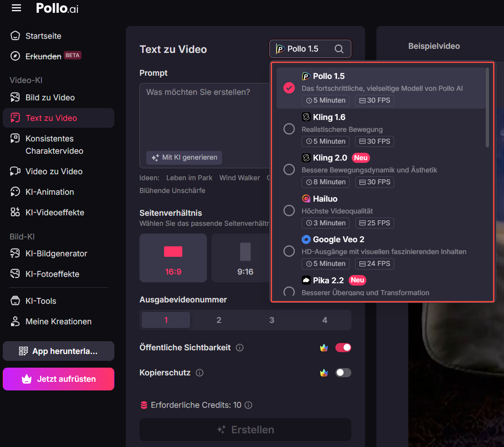Click the Pika 2.2 model logo

[x=306, y=281]
